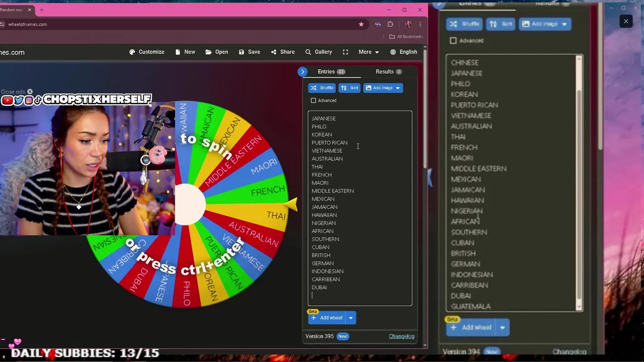Click the JAPANESE entry in the list
This screenshot has width=644, height=362.
(x=324, y=119)
